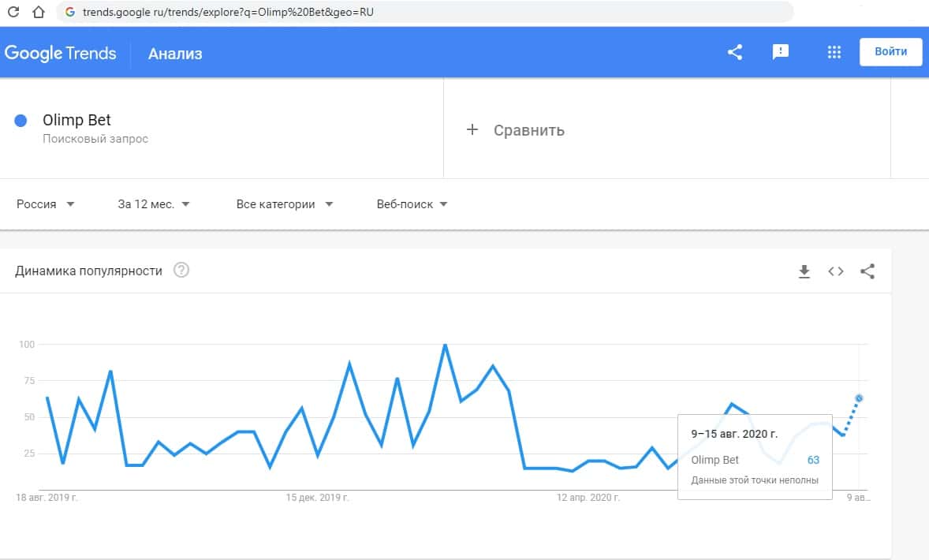Screen dimensions: 929x560
Task: Download the chart data as CSV
Action: tap(804, 271)
